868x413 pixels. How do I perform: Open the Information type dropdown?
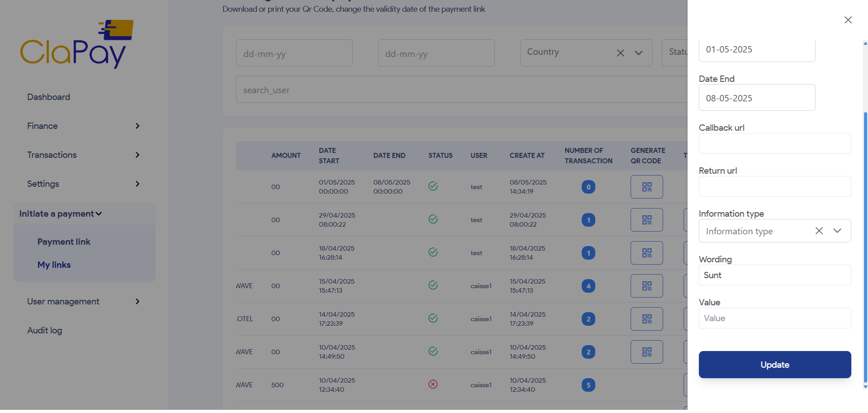837,231
